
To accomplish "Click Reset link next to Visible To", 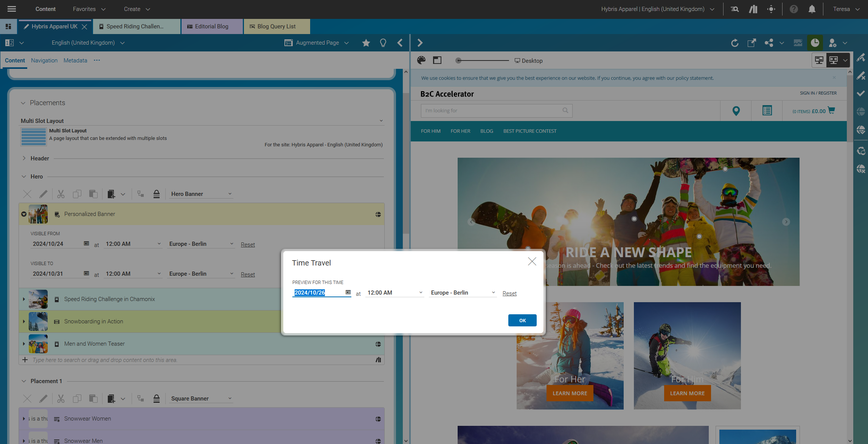I will [x=248, y=275].
